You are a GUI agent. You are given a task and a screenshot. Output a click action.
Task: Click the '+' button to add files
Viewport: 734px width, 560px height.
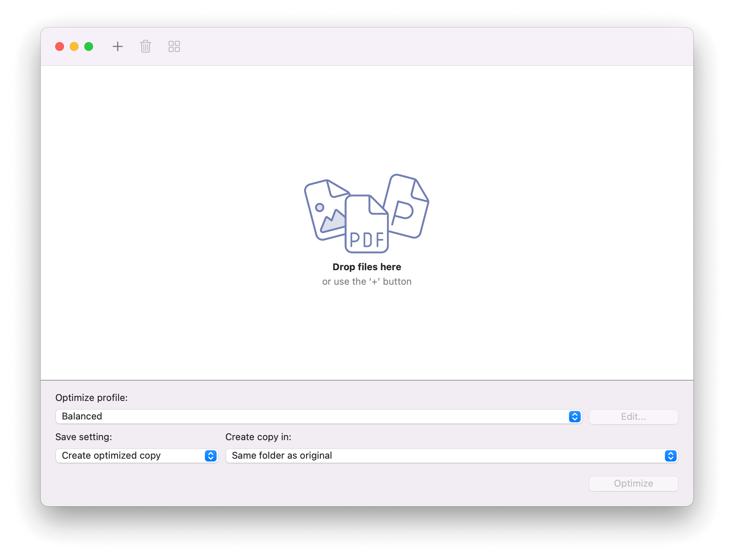point(118,46)
